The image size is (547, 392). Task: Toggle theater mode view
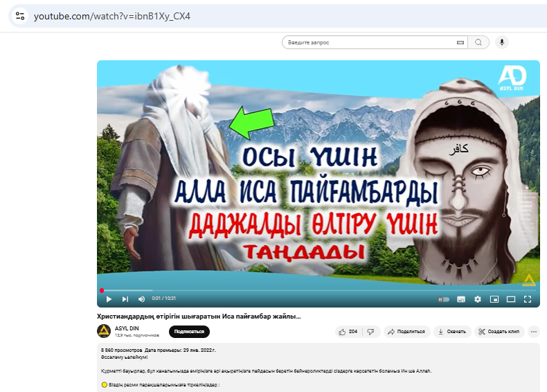(x=511, y=299)
